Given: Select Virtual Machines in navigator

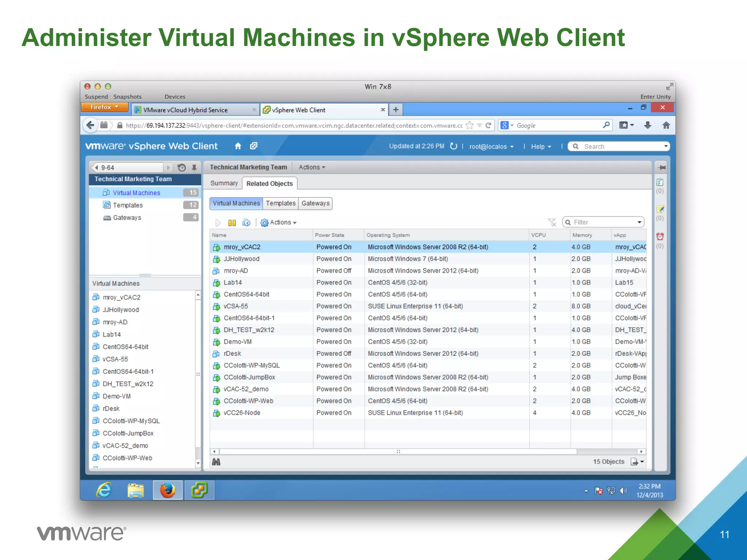Looking at the screenshot, I should click(145, 193).
